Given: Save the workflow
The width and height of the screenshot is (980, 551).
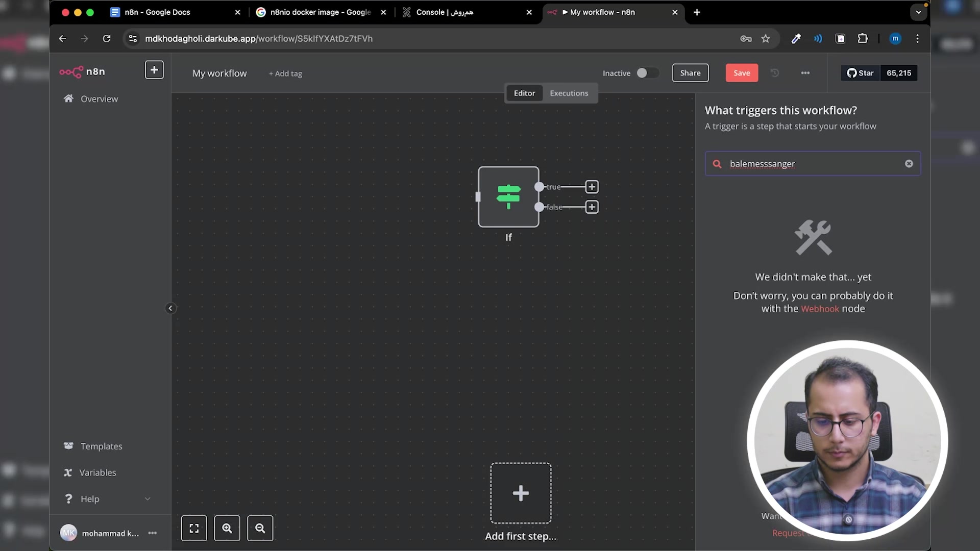Looking at the screenshot, I should (742, 73).
